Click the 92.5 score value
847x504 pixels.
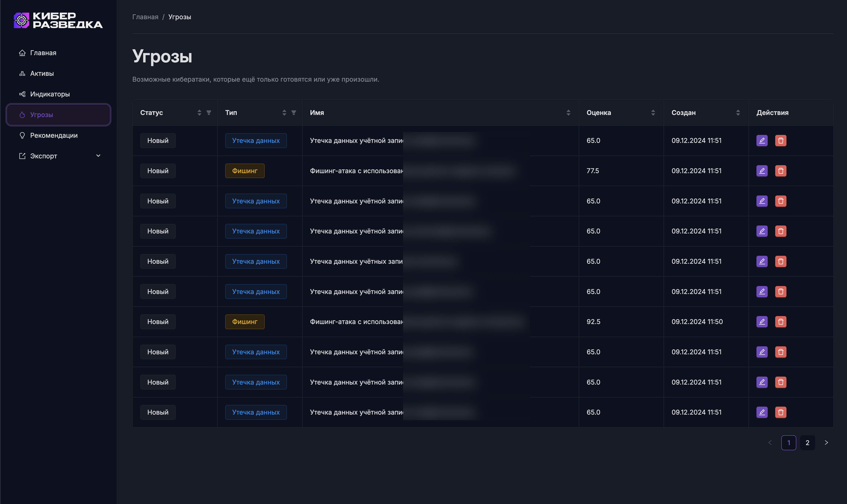pyautogui.click(x=593, y=322)
